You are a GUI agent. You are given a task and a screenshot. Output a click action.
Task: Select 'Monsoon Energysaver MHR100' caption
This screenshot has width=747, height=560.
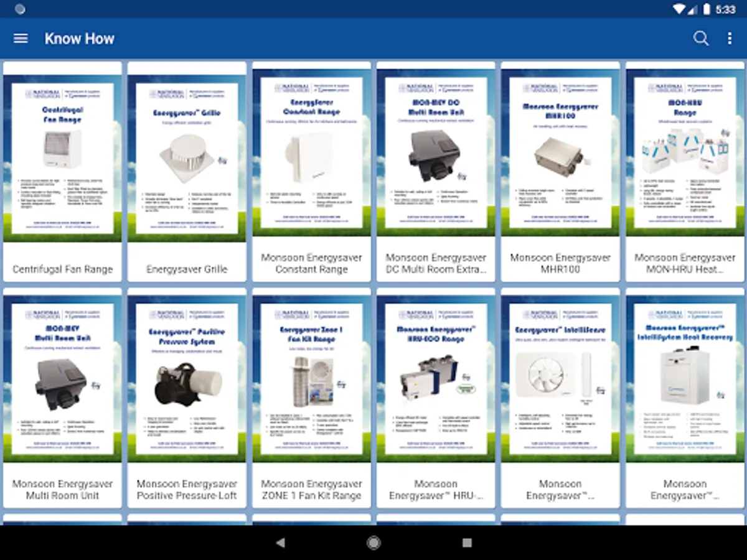click(560, 263)
